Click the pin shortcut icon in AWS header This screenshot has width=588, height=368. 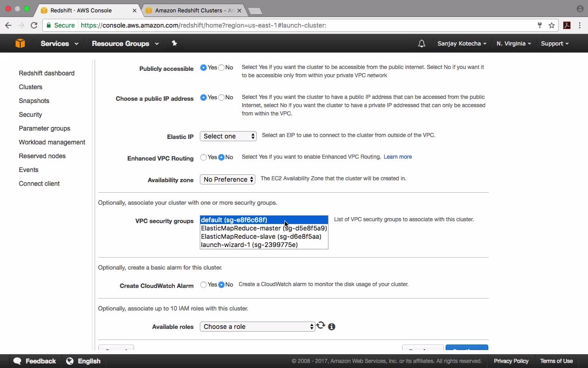click(174, 43)
